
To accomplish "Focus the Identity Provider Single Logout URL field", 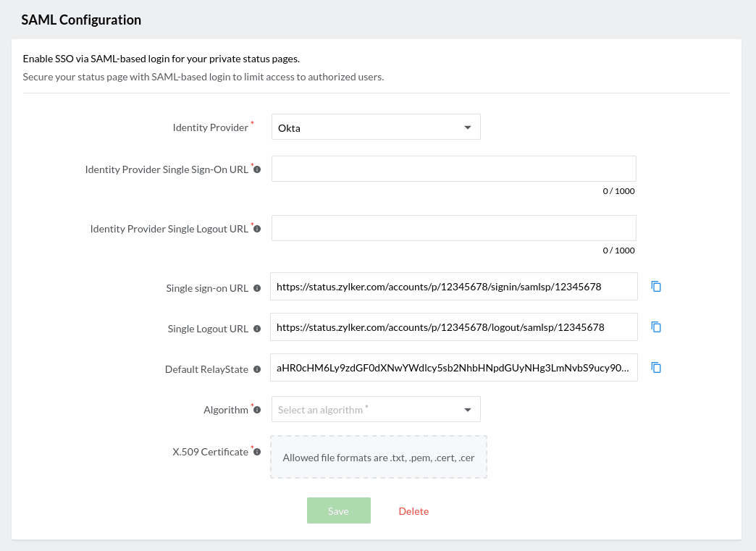I will click(453, 228).
